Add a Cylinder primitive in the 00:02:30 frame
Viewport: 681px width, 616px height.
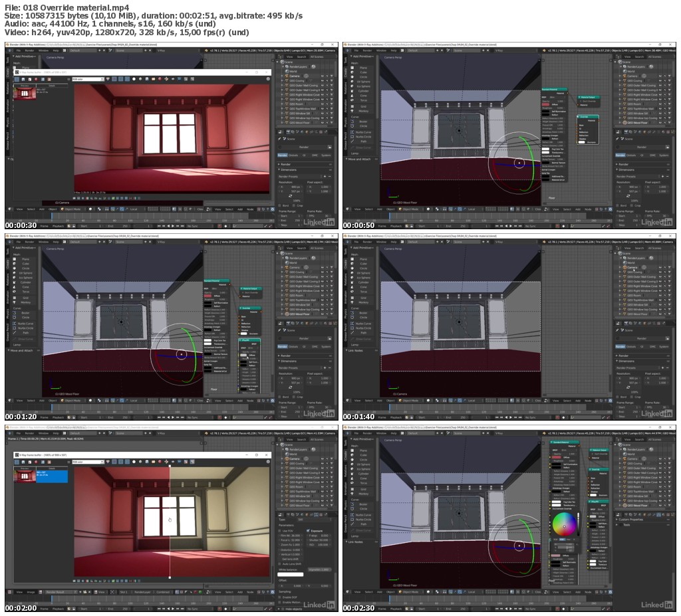click(x=364, y=474)
